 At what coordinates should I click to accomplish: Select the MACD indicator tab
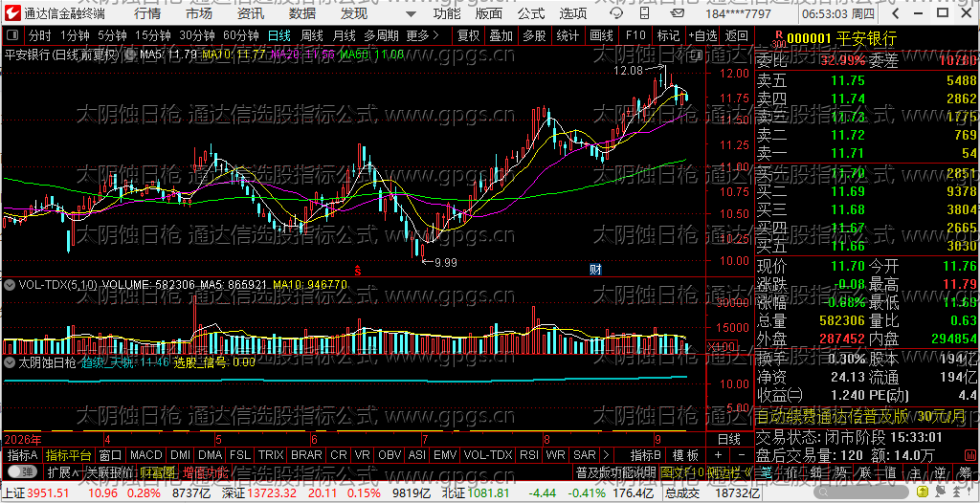coord(146,455)
